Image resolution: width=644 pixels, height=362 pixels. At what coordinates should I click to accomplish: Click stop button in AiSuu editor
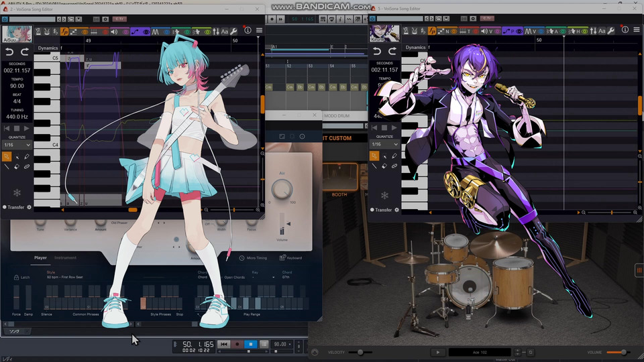tap(17, 129)
